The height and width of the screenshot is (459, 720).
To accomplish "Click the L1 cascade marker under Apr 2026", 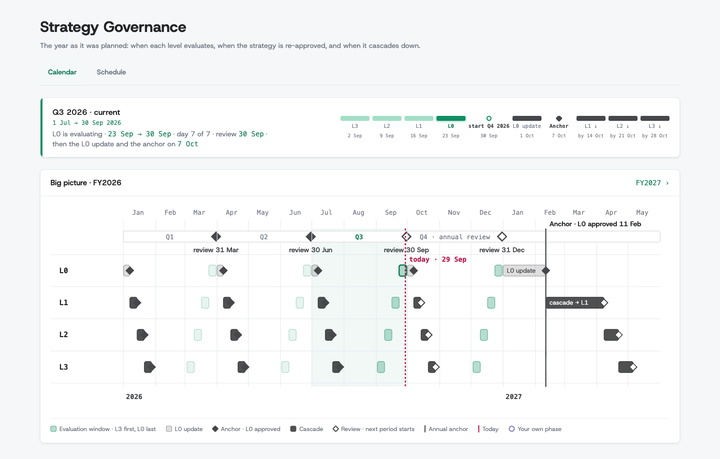I will (229, 302).
